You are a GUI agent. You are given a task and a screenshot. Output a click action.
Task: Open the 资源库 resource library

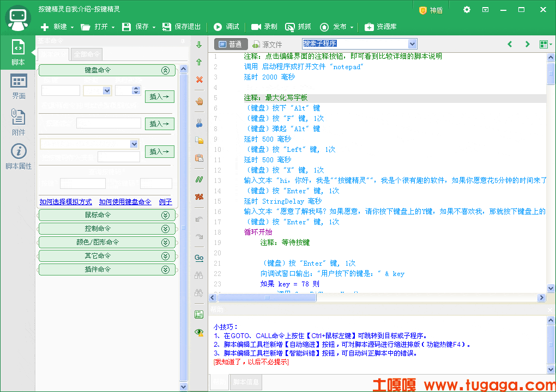click(x=380, y=27)
